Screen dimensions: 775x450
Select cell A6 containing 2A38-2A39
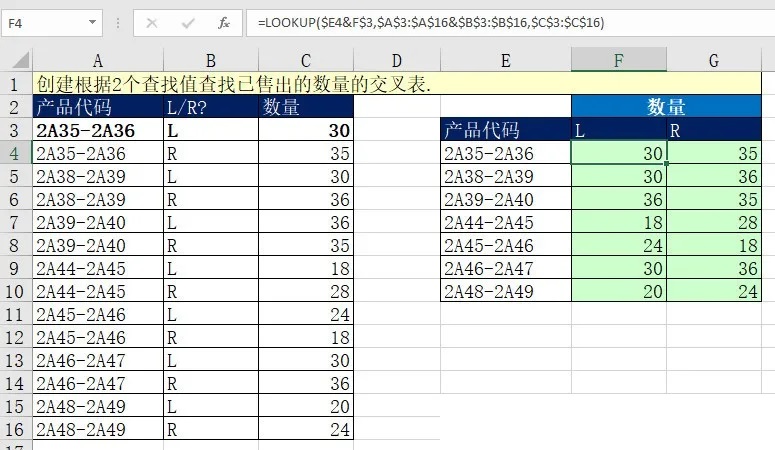click(x=98, y=199)
